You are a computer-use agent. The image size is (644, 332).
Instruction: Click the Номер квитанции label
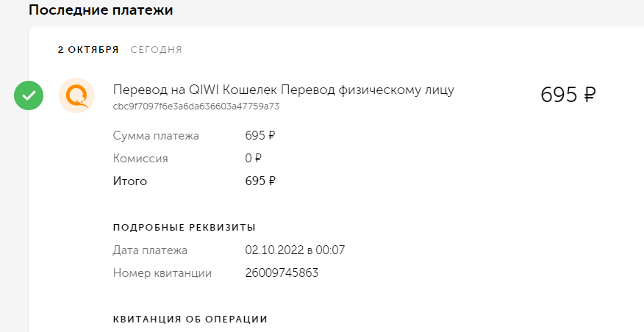coord(162,273)
